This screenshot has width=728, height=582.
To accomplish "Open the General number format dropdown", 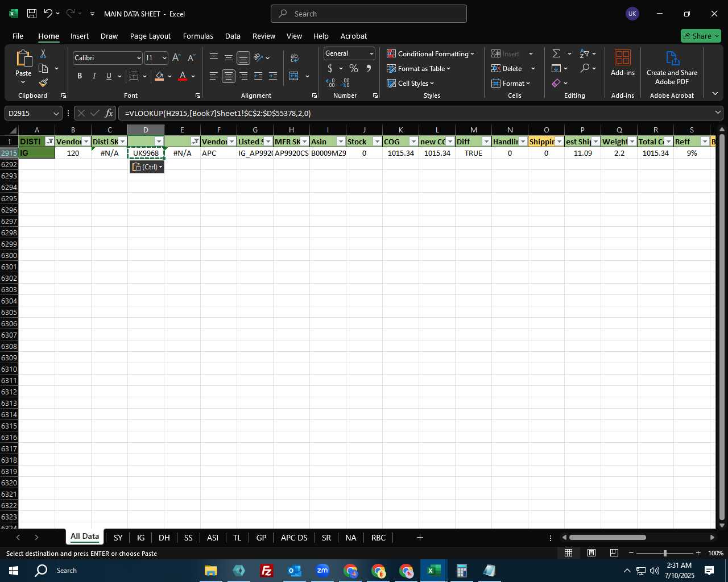I will click(x=371, y=53).
